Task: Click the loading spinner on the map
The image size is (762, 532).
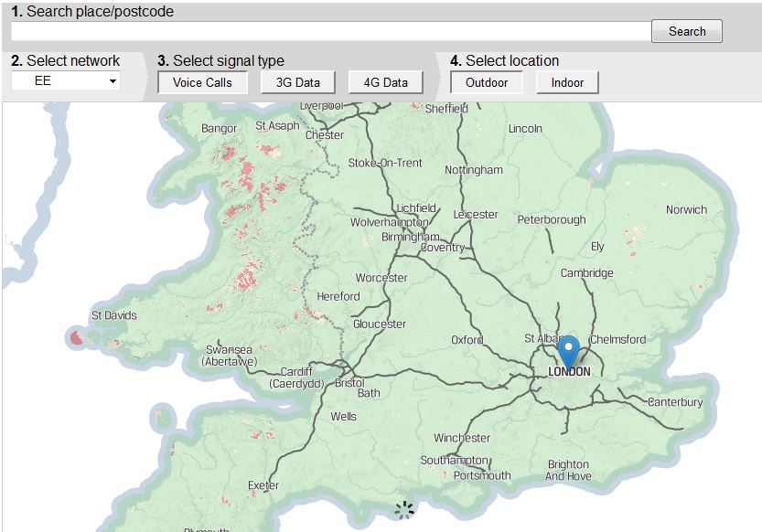Action: (x=403, y=510)
